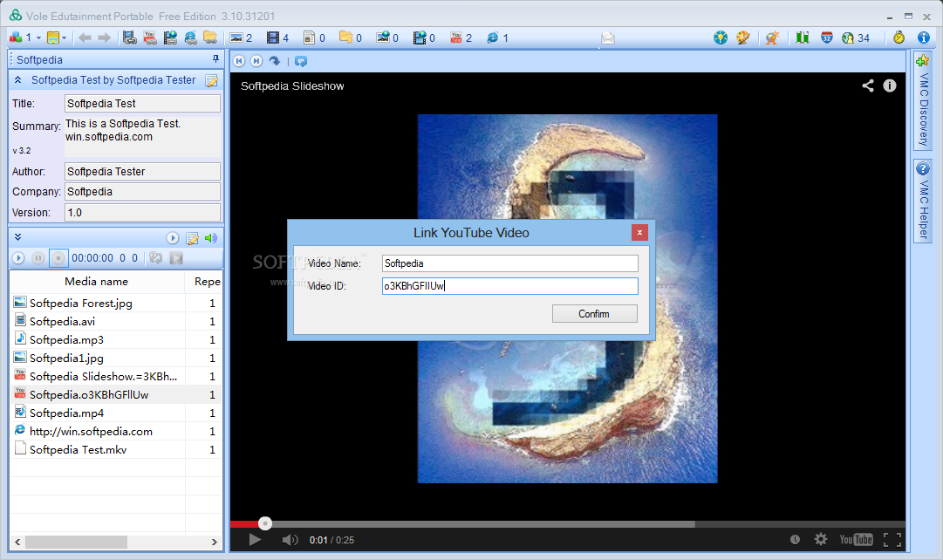Image resolution: width=943 pixels, height=560 pixels.
Task: Expand the double chevron playlist section
Action: pos(18,237)
